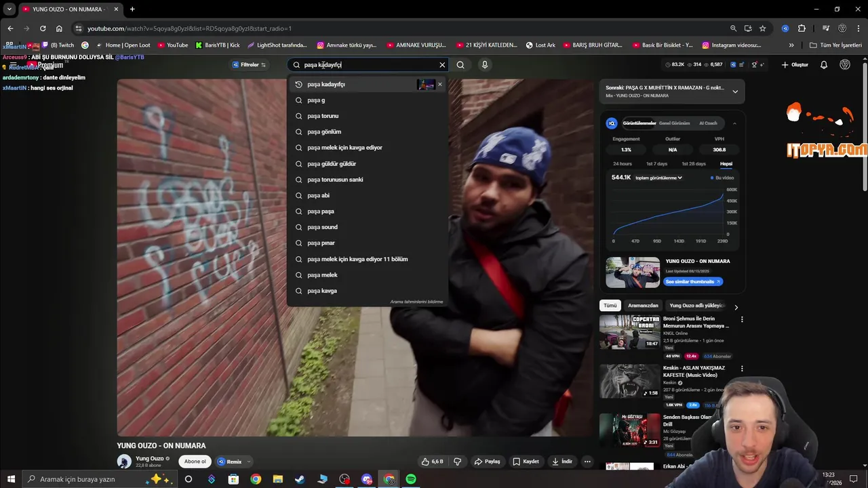The image size is (868, 488).
Task: Clear the search box with the X
Action: pyautogui.click(x=442, y=65)
